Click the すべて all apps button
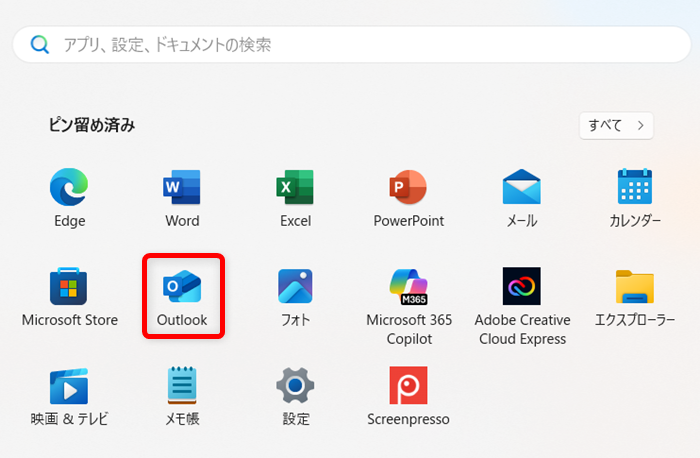Image resolution: width=700 pixels, height=458 pixels. pyautogui.click(x=616, y=125)
